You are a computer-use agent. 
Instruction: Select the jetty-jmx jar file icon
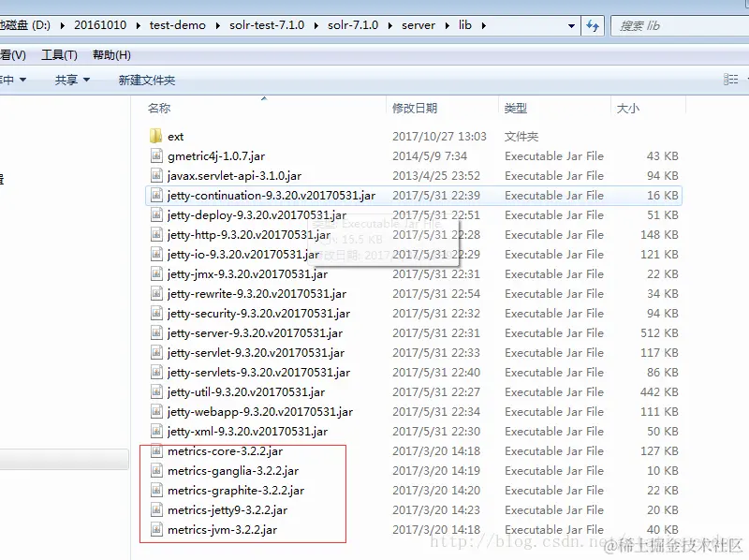(x=156, y=273)
